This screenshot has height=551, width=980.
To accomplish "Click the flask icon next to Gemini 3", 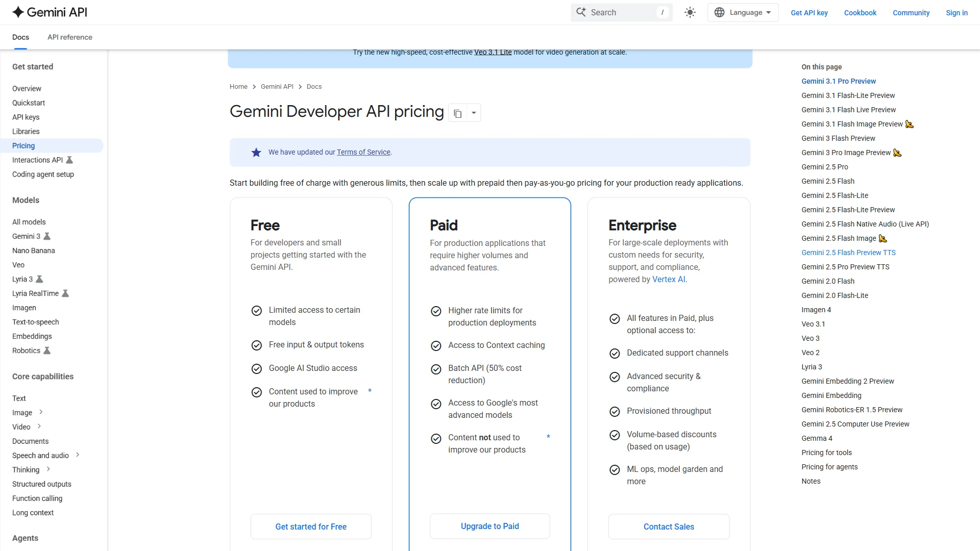I will (x=47, y=236).
